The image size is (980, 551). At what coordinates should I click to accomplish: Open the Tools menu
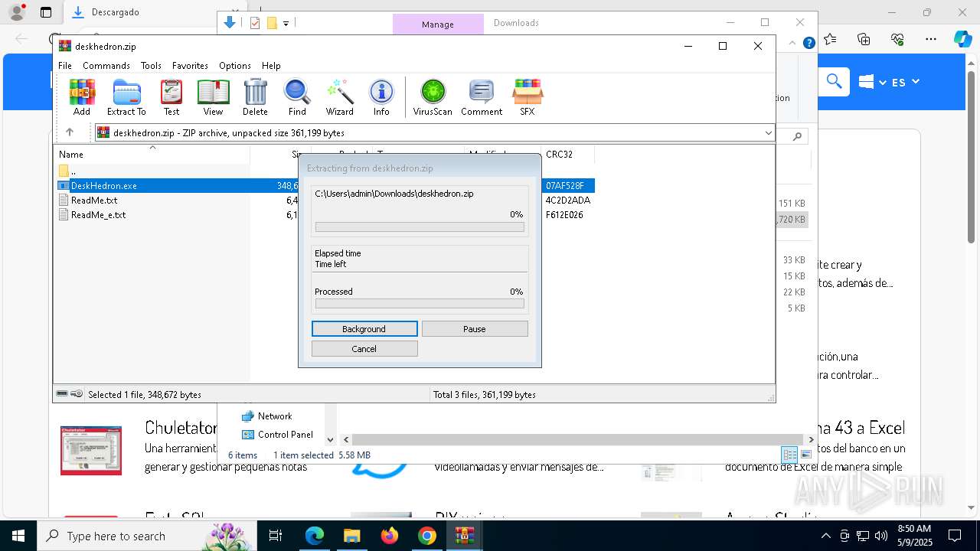click(151, 66)
